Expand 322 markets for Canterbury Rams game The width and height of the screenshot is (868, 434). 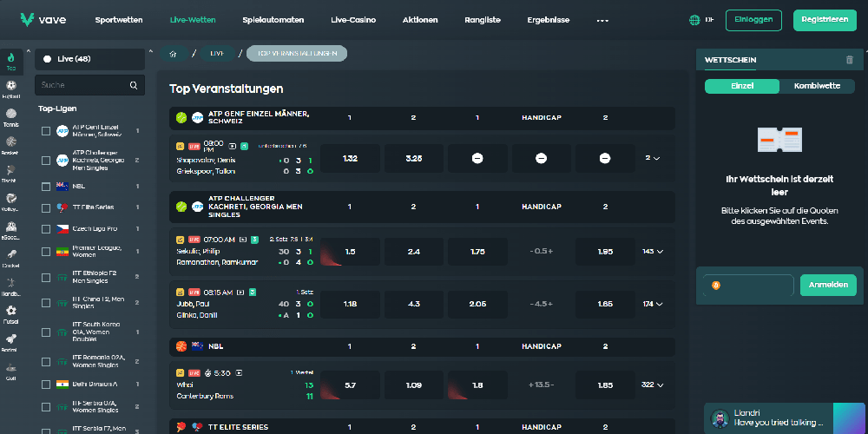[653, 385]
